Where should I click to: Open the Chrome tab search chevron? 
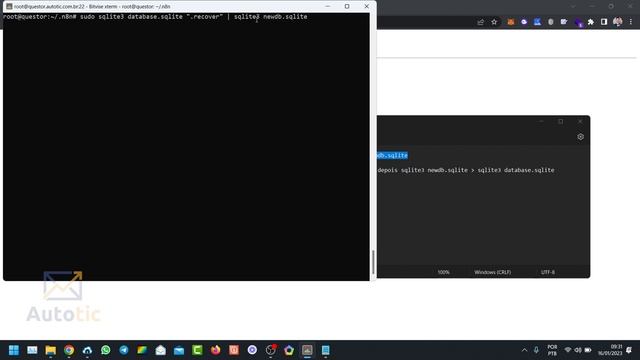[573, 7]
